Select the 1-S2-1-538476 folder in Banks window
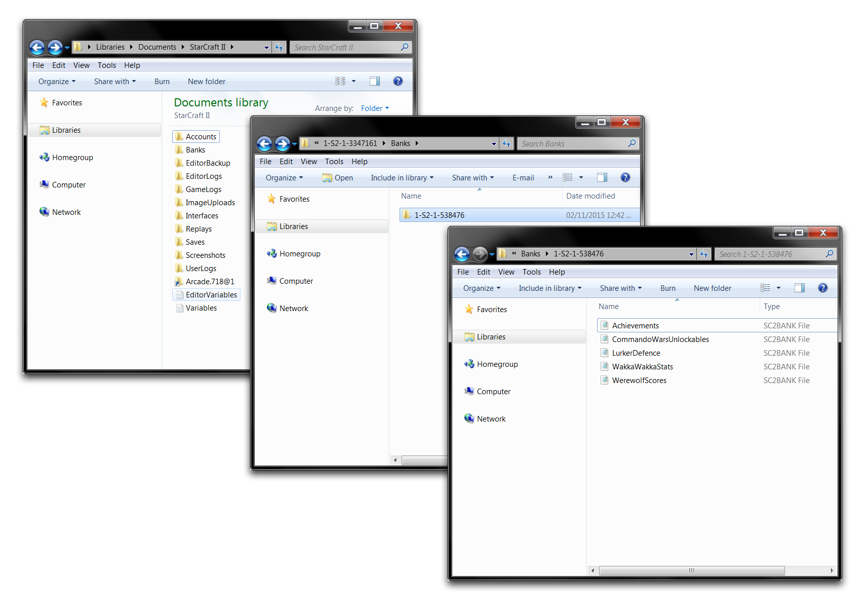Image resolution: width=868 pixels, height=608 pixels. [520, 215]
